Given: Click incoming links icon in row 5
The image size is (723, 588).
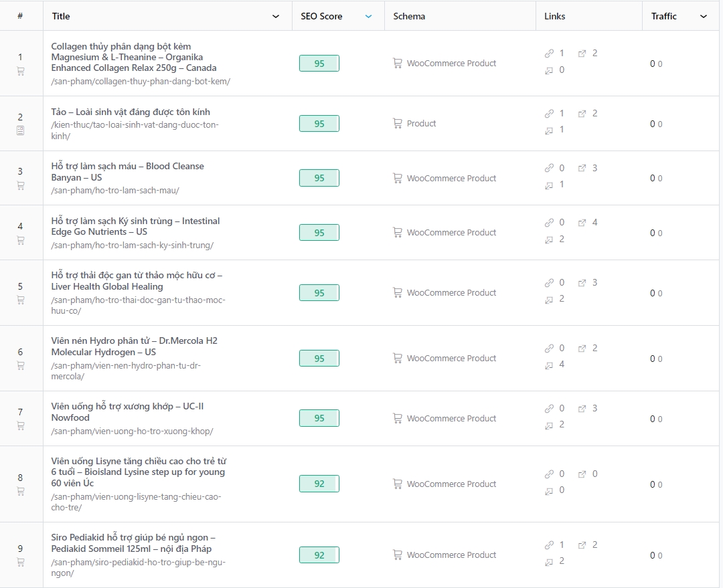Looking at the screenshot, I should tap(549, 300).
